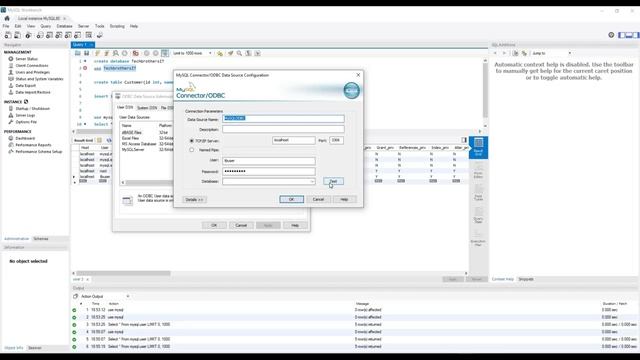Open the Server menu
Screen dimensions: 640x360
pyautogui.click(x=83, y=26)
